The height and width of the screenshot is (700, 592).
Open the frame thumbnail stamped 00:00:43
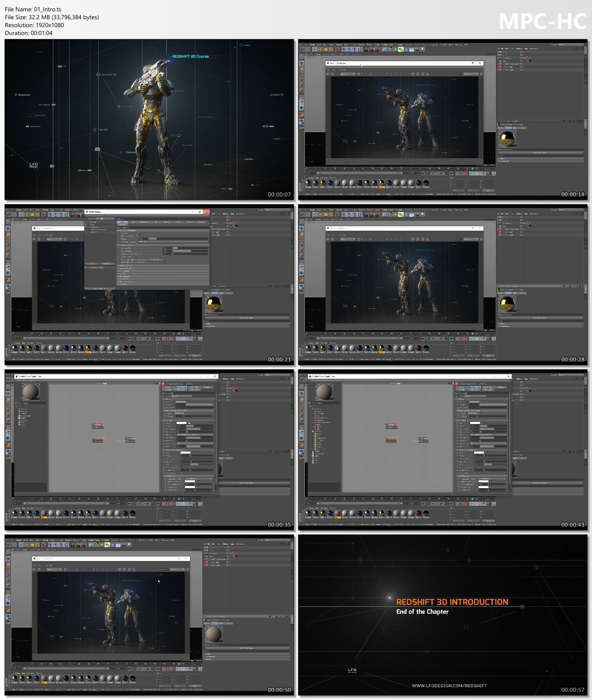tap(443, 450)
